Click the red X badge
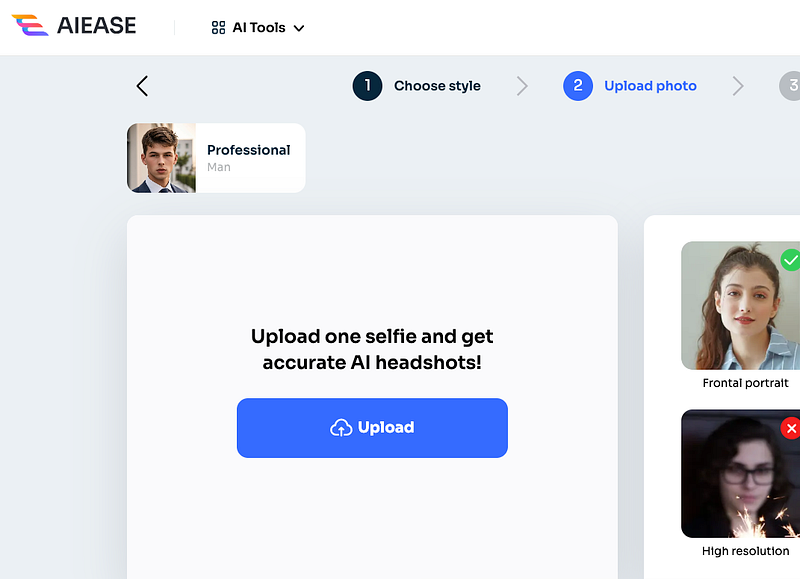The width and height of the screenshot is (800, 579). (791, 429)
